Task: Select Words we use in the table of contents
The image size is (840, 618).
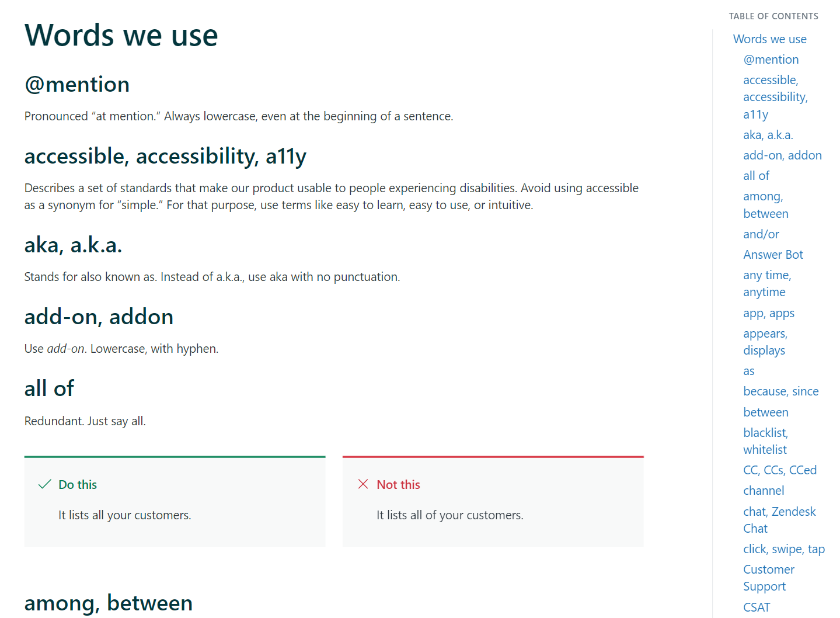Action: [x=769, y=39]
